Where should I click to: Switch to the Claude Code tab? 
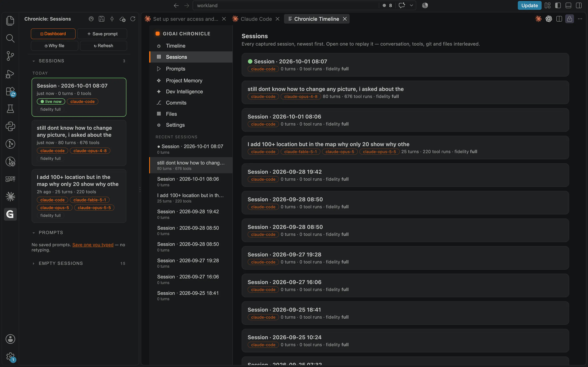pyautogui.click(x=256, y=19)
